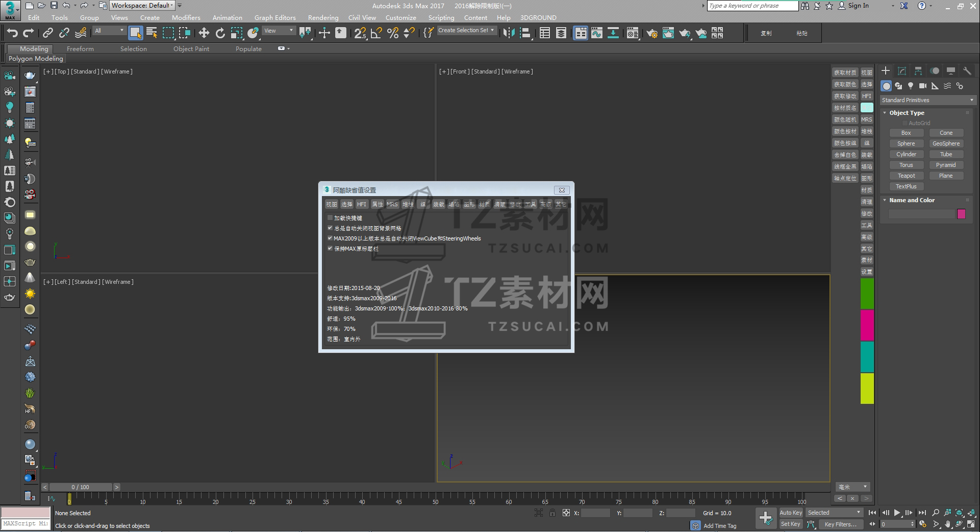Open the 毫米 units dropdown
The height and width of the screenshot is (532, 980).
852,487
